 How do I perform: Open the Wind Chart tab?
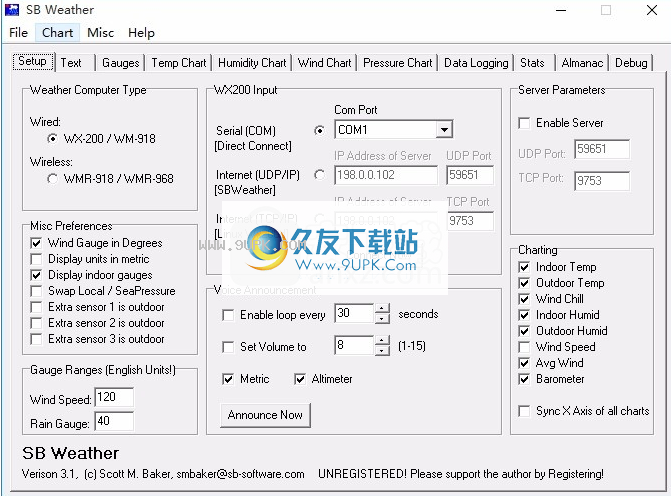(324, 63)
